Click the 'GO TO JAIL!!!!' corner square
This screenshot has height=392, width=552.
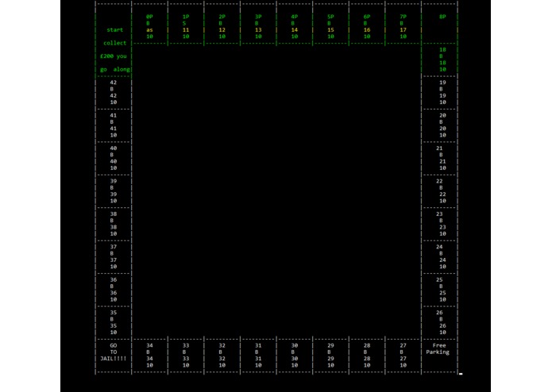[114, 355]
